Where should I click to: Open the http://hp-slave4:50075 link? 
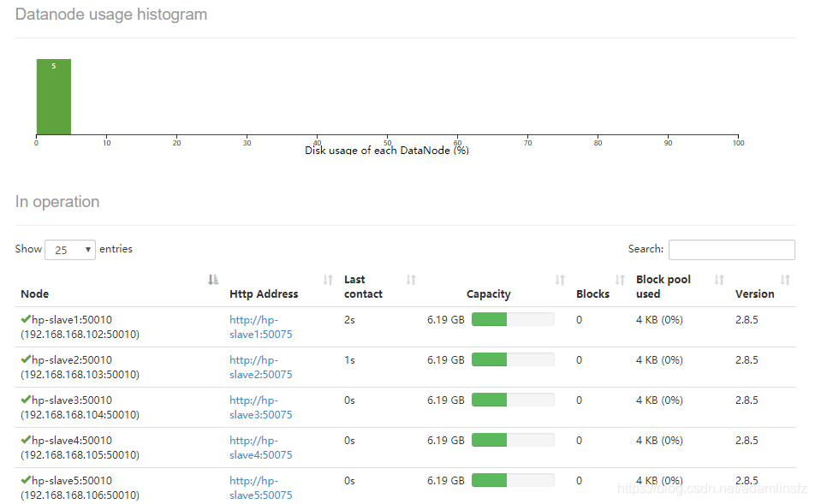[261, 448]
